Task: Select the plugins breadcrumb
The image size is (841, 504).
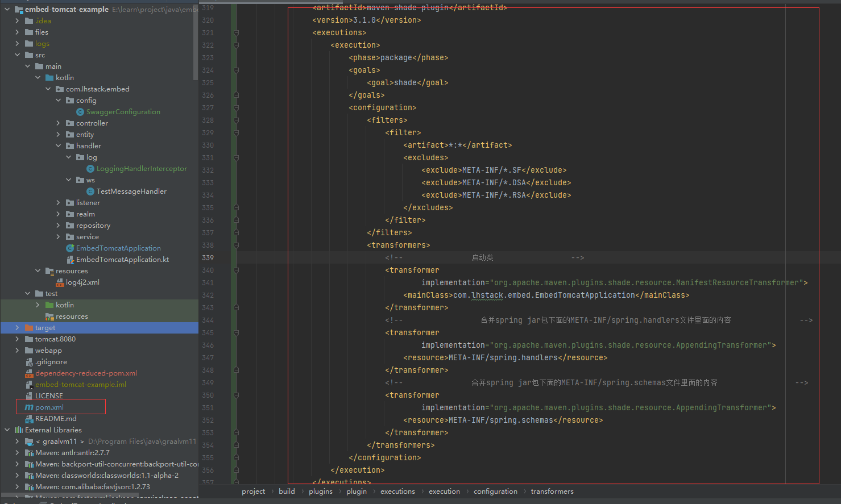Action: point(321,491)
